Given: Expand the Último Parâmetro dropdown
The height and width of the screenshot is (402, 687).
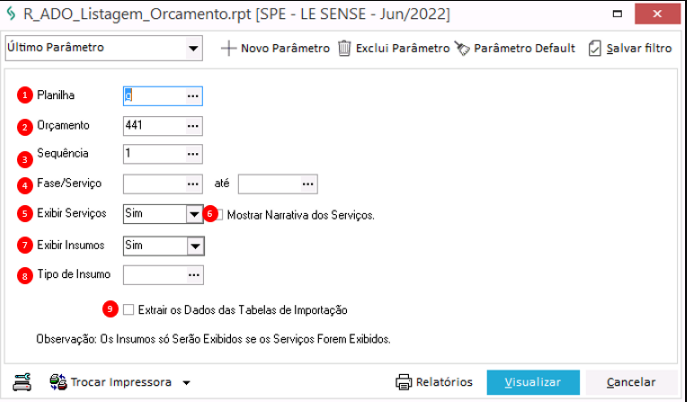Looking at the screenshot, I should point(192,48).
